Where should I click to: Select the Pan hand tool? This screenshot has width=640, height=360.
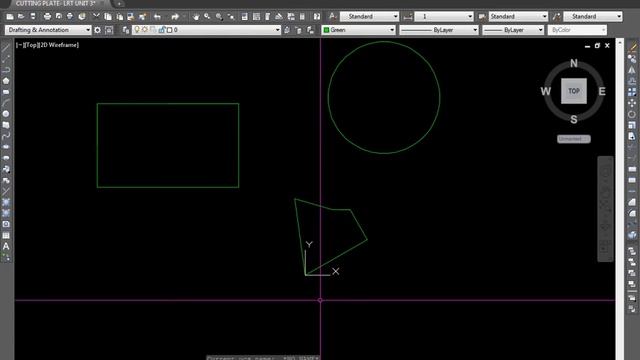pyautogui.click(x=196, y=17)
